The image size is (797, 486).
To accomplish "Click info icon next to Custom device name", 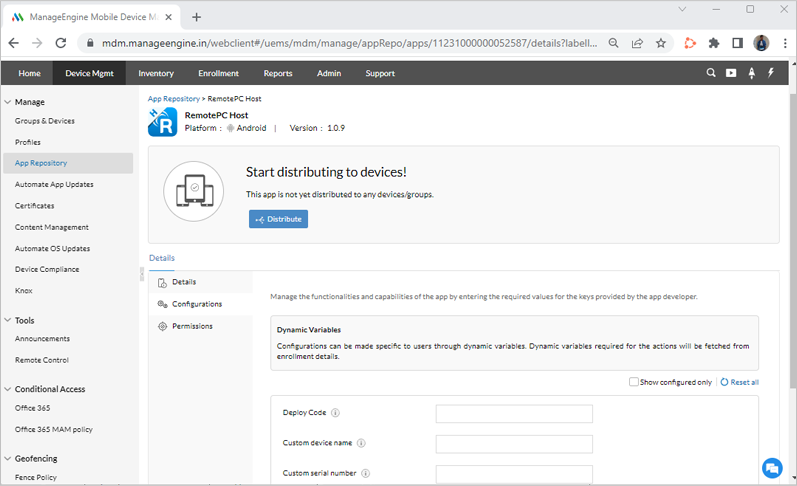I will point(361,443).
